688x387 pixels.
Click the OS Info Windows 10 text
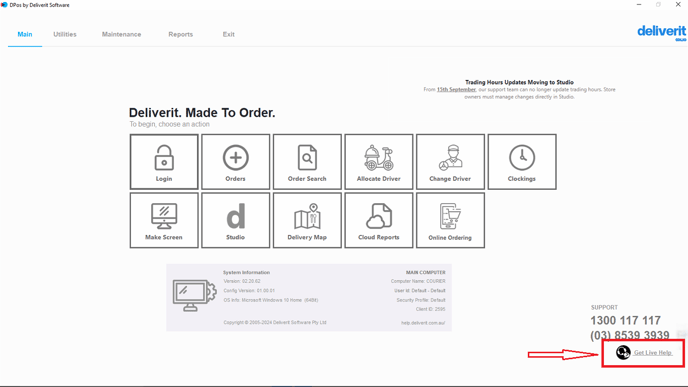point(271,300)
